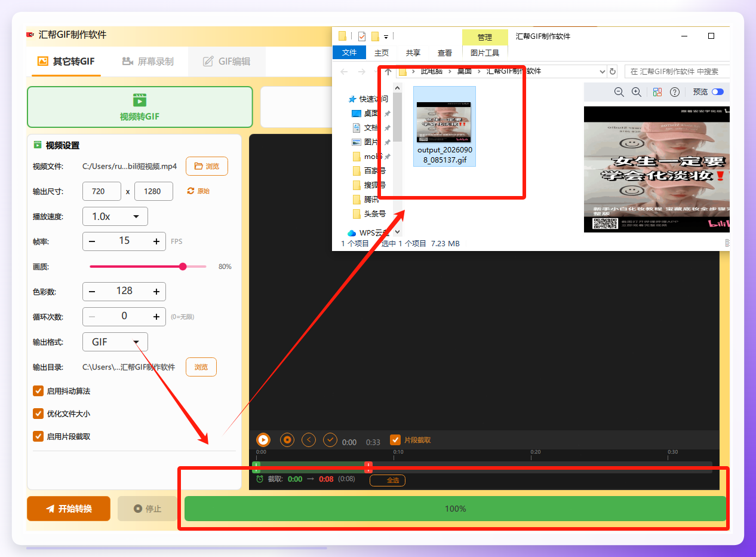Expand the Explorer address bar history dropdown
This screenshot has height=557, width=756.
(602, 71)
